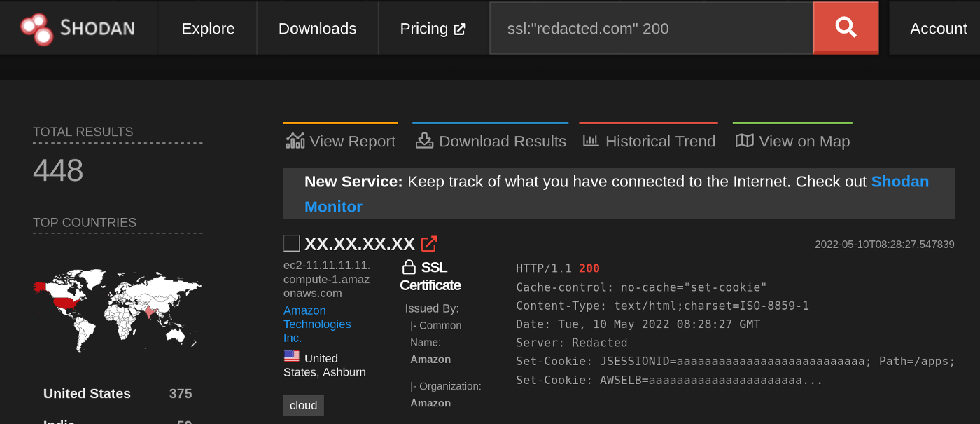Open the View Report link
Viewport: 980px width, 424px height.
pos(340,141)
